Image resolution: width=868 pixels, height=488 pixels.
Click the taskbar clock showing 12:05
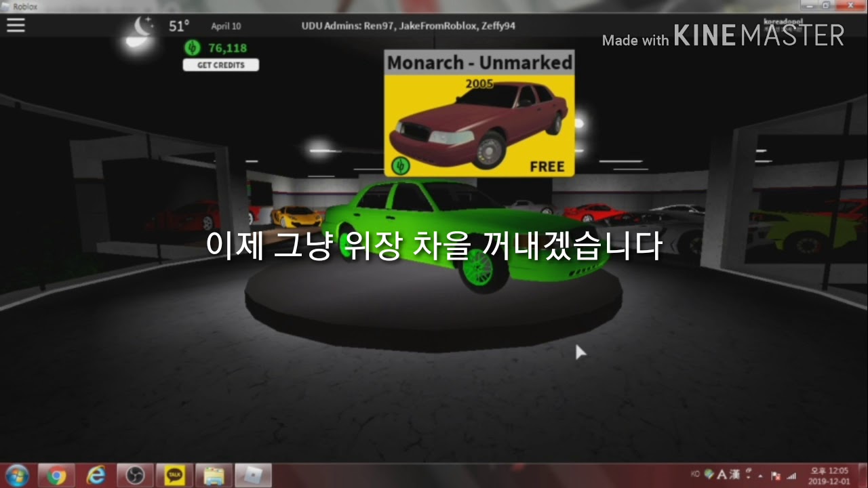(829, 476)
